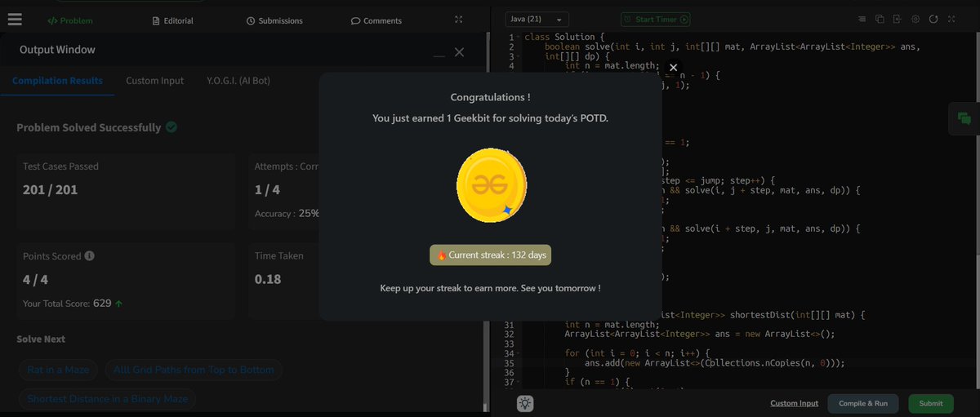This screenshot has height=417, width=980.
Task: Switch to Custom Input tab in Output Window
Action: [x=154, y=81]
